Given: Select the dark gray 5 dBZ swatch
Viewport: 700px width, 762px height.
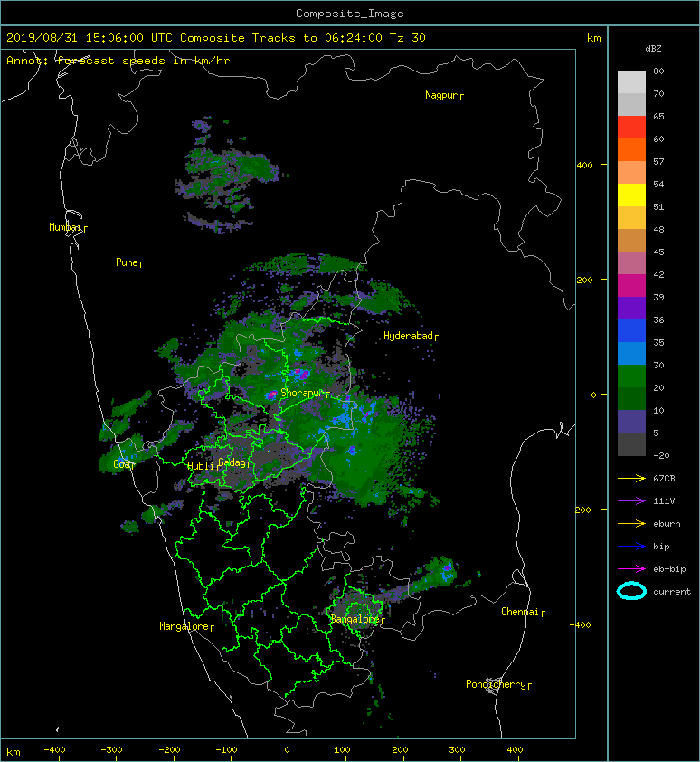Looking at the screenshot, I should pyautogui.click(x=631, y=444).
